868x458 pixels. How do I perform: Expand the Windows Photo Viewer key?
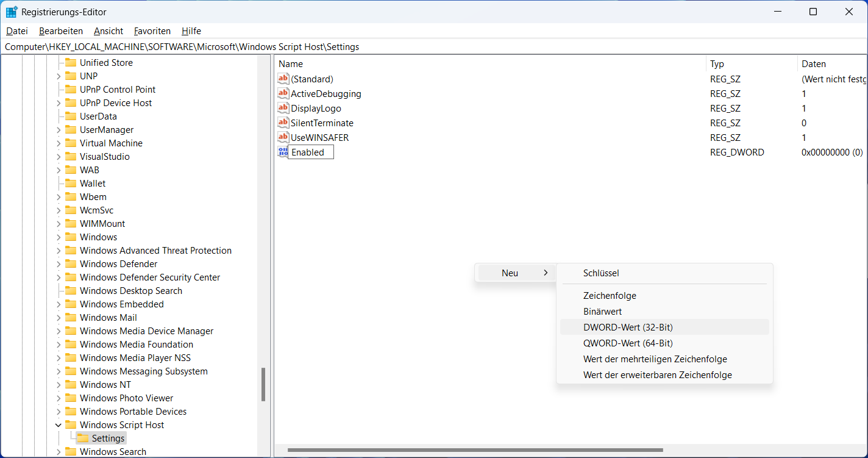[59, 398]
